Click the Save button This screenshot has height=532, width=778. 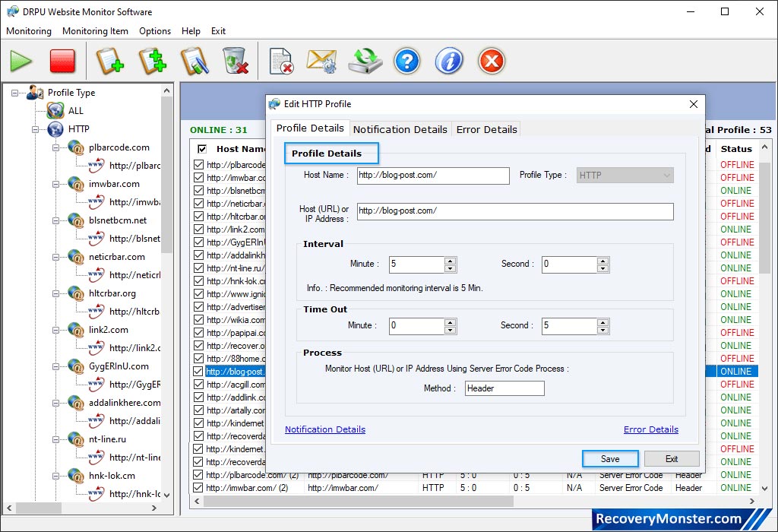pos(609,458)
